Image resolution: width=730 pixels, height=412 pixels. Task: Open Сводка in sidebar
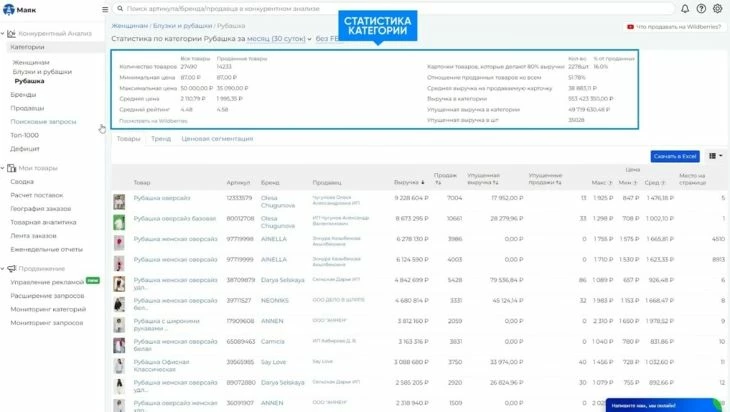click(22, 182)
